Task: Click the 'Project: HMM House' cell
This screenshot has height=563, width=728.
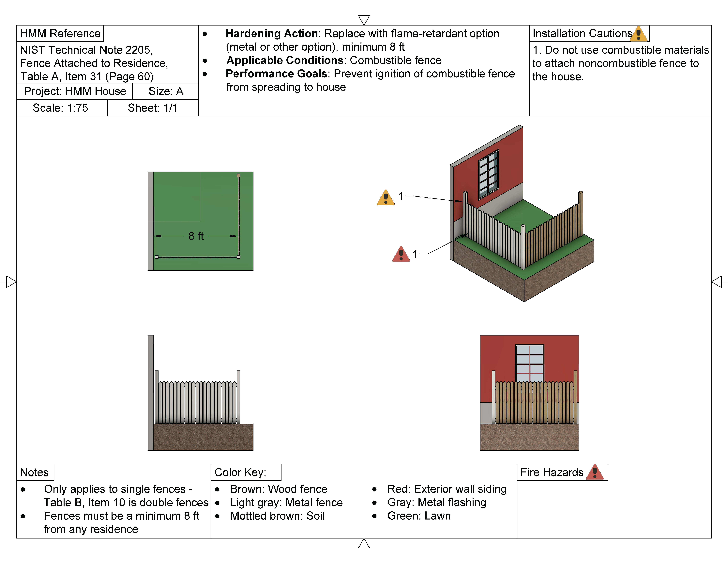Action: pos(75,91)
